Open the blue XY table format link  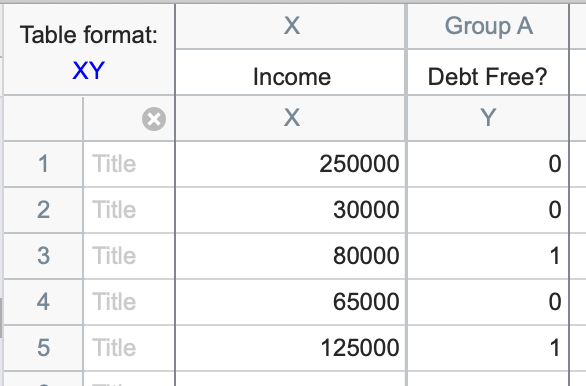pos(89,70)
